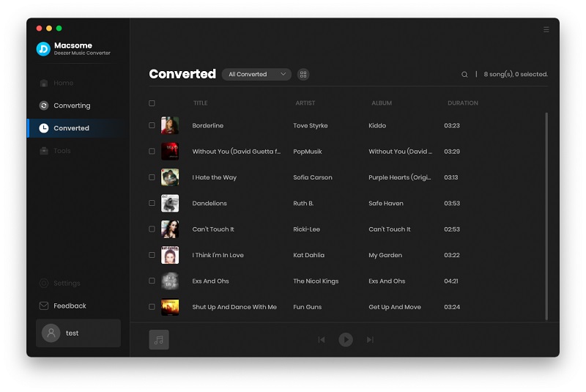586x392 pixels.
Task: Sort by ALBUM column header
Action: tap(382, 103)
